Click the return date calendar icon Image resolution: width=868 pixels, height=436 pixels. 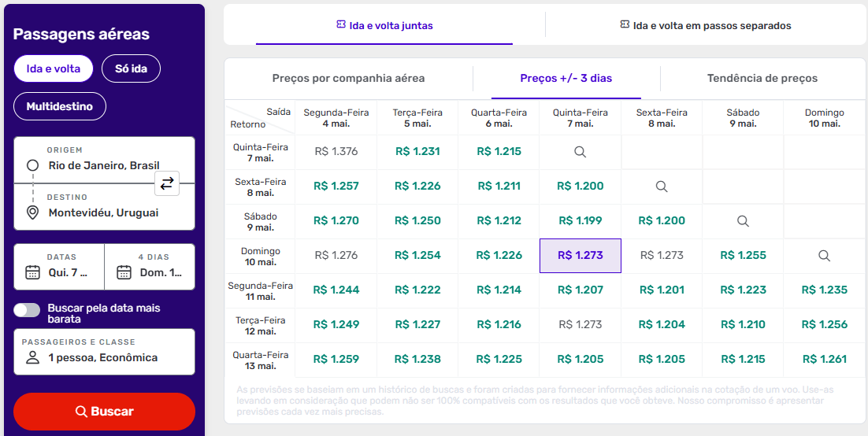[x=124, y=272]
